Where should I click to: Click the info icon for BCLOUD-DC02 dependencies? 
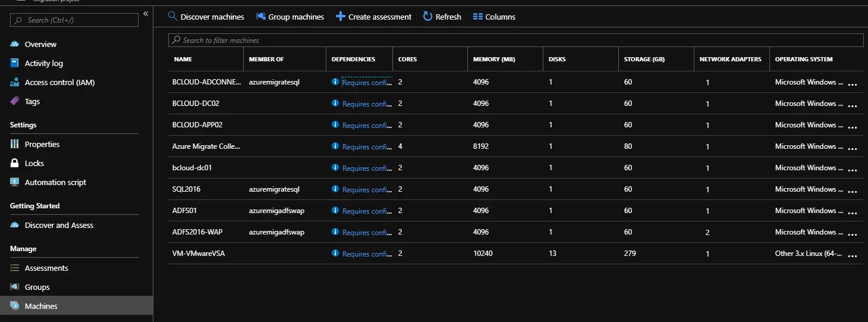click(335, 104)
